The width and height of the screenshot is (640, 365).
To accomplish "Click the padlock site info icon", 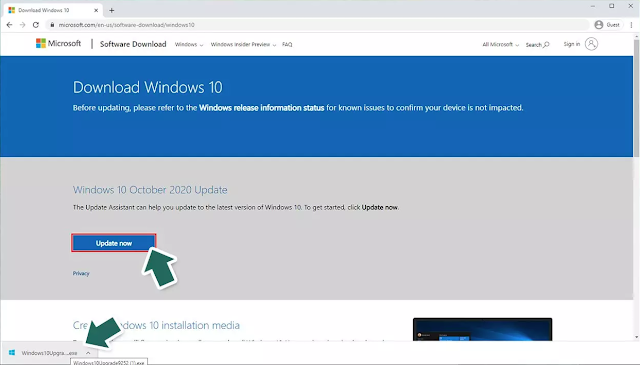I will pos(52,25).
